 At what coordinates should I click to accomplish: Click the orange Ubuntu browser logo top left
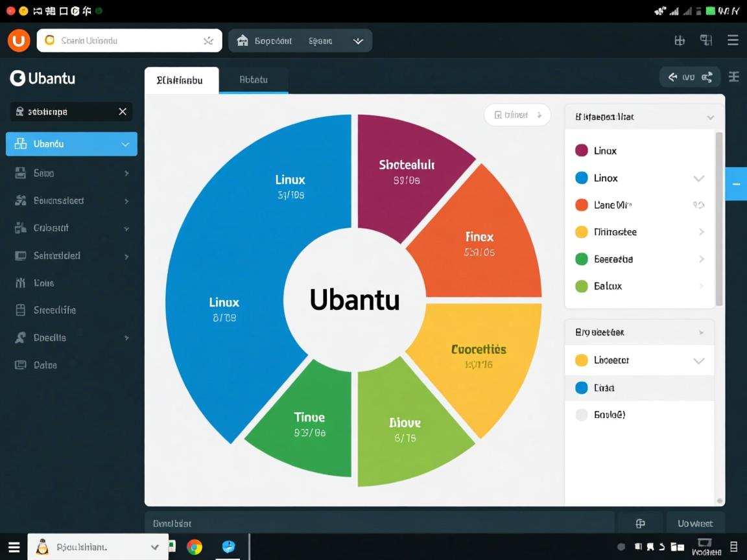18,40
